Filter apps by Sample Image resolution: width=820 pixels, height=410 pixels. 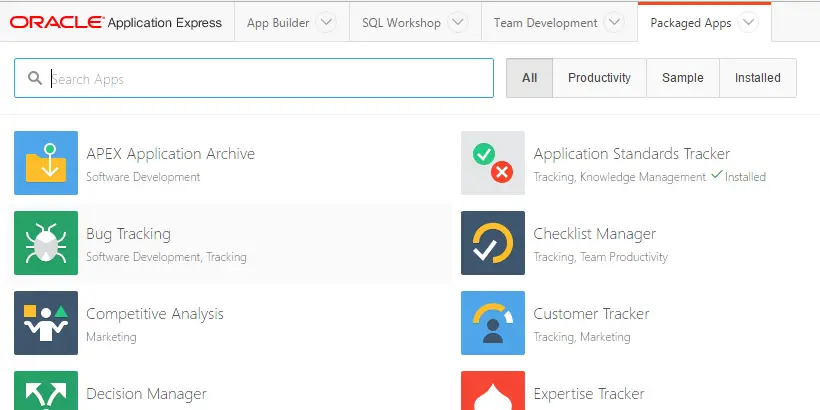point(682,78)
